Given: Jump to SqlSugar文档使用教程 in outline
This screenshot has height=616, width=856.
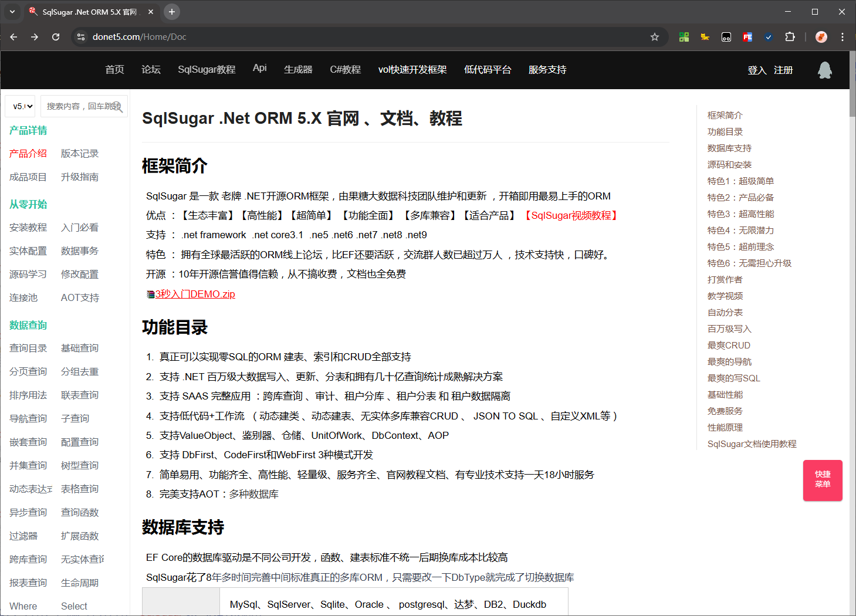Looking at the screenshot, I should (x=752, y=444).
